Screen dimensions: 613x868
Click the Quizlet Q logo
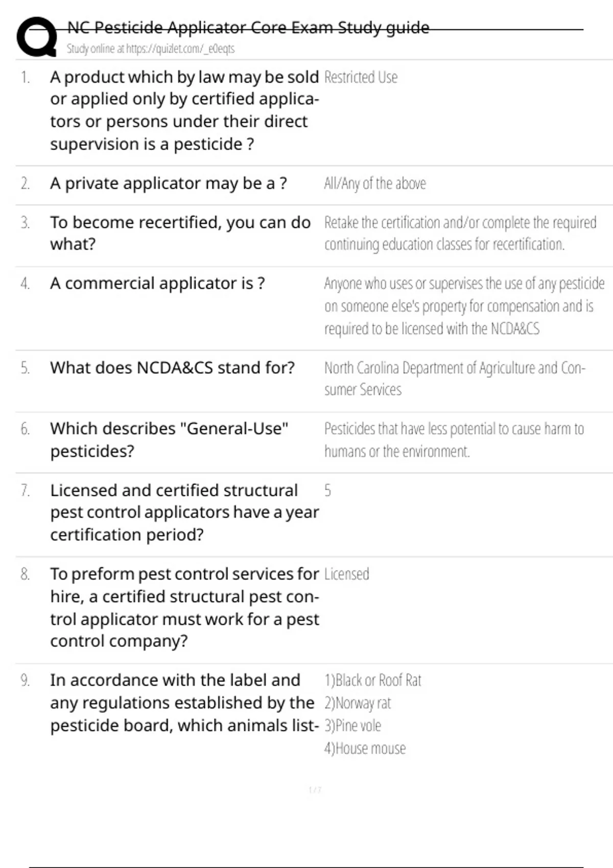click(x=37, y=37)
